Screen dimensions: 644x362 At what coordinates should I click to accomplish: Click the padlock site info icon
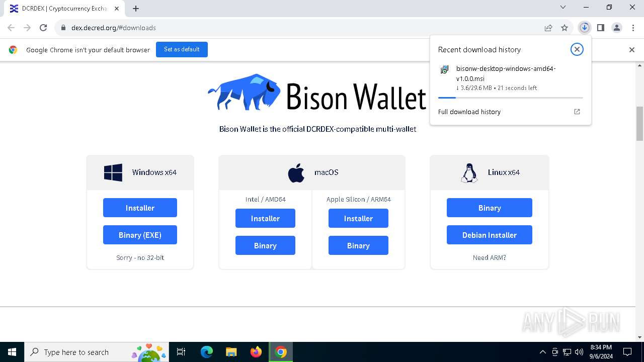[63, 28]
